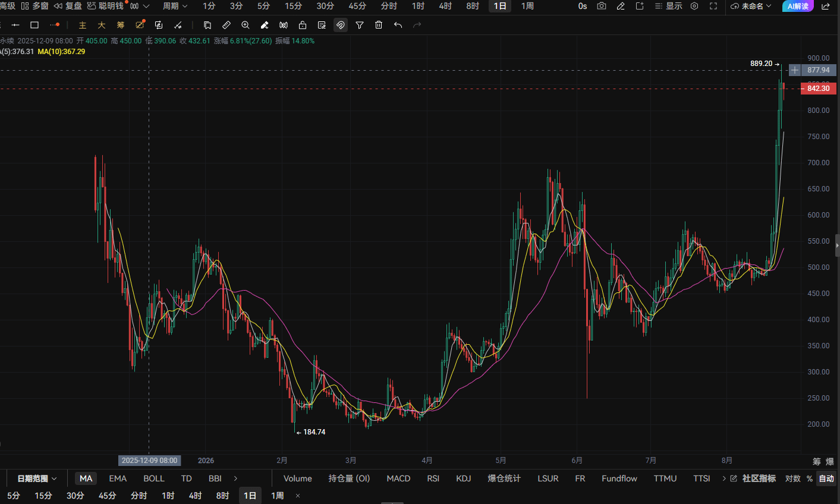The height and width of the screenshot is (504, 840).
Task: Open the candlestick chart type dropdown
Action: point(140,6)
